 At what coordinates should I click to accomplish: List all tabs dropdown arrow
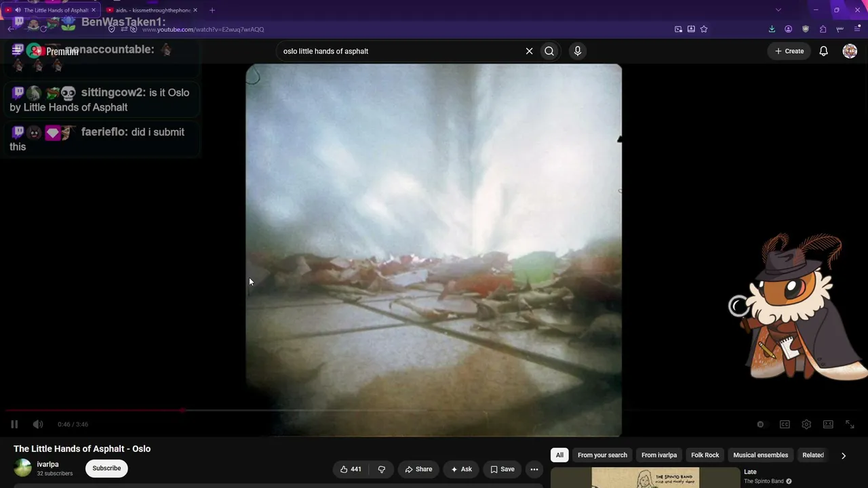click(778, 10)
